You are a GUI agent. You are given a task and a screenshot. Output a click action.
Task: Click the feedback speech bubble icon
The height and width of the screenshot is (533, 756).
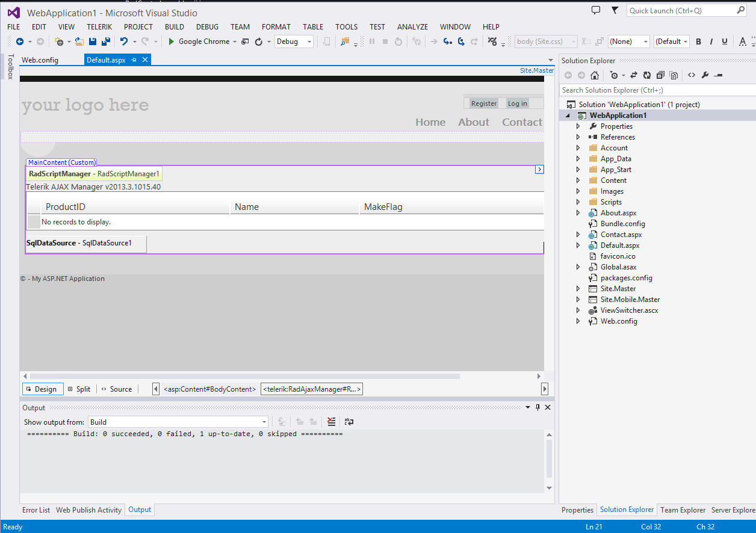click(596, 10)
